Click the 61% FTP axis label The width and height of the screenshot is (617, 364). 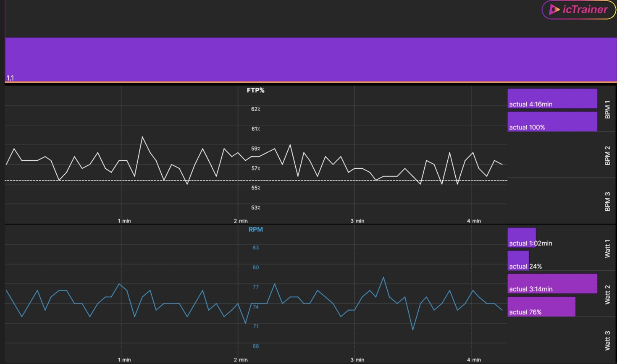pyautogui.click(x=255, y=129)
